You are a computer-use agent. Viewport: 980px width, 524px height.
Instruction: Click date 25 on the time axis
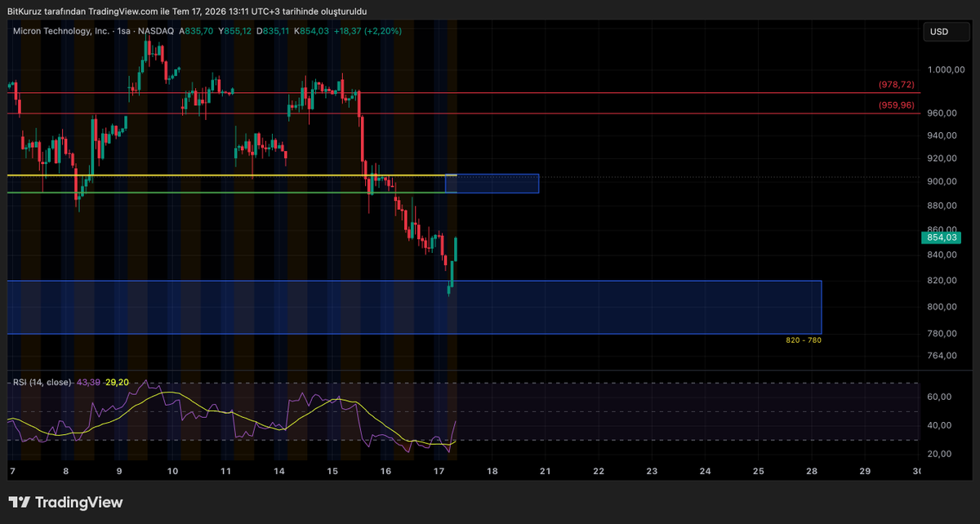click(759, 472)
